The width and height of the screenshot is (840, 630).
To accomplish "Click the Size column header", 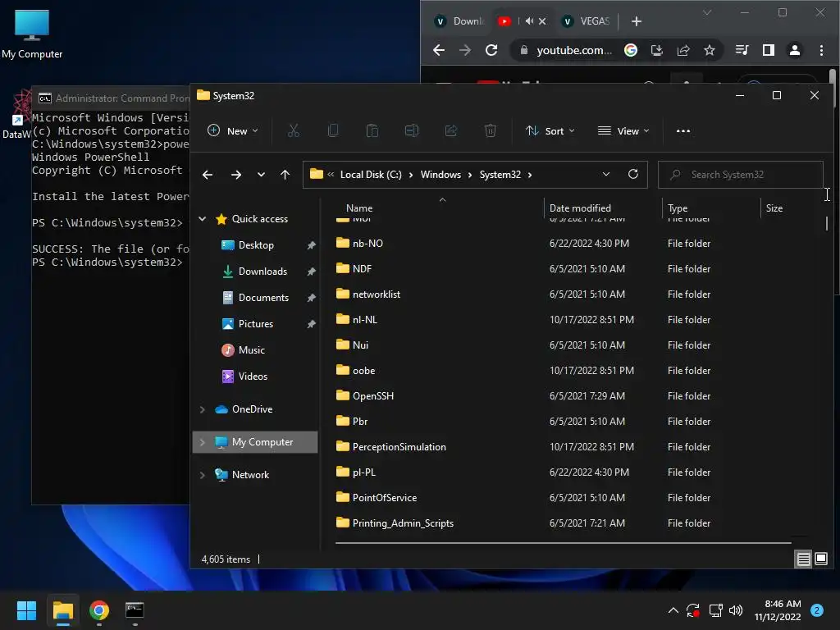I will 774,208.
